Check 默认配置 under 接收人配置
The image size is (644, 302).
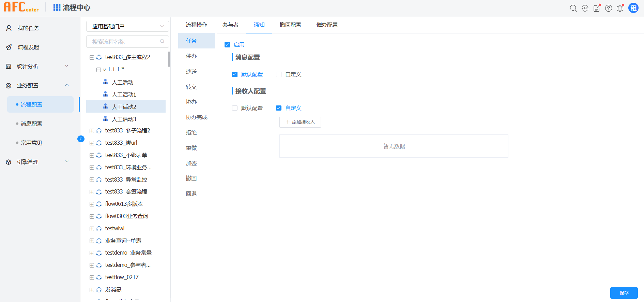point(235,108)
